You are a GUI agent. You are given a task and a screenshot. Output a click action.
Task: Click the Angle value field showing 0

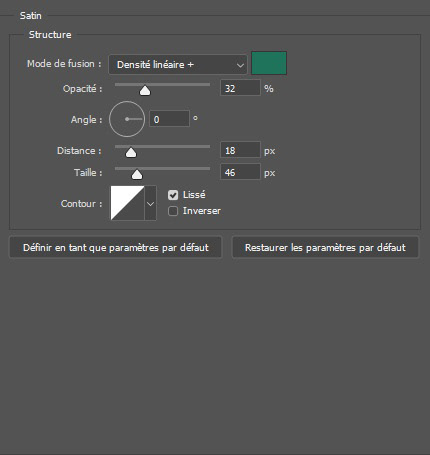click(169, 119)
